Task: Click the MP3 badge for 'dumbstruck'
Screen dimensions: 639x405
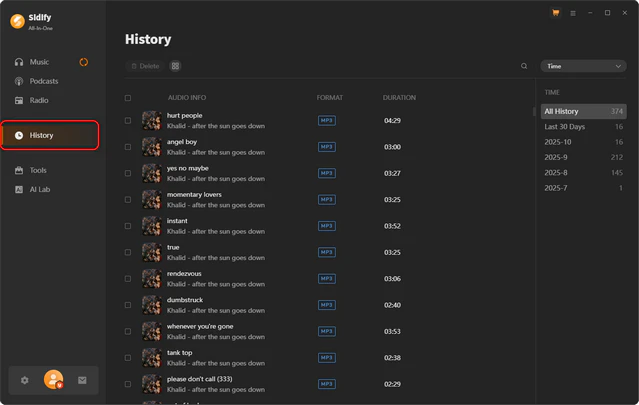Action: 327,305
